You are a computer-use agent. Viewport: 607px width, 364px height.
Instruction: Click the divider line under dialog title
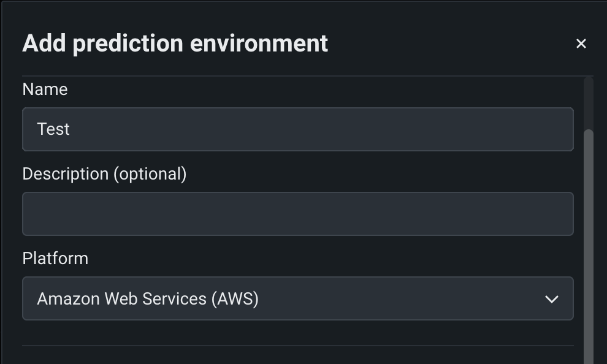pos(297,76)
